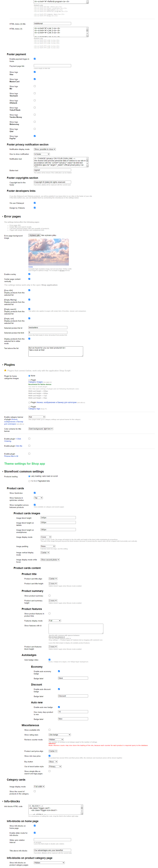The height and width of the screenshot is (868, 158).
Task: Select Paginated lists radio option
Action: coord(29,481)
